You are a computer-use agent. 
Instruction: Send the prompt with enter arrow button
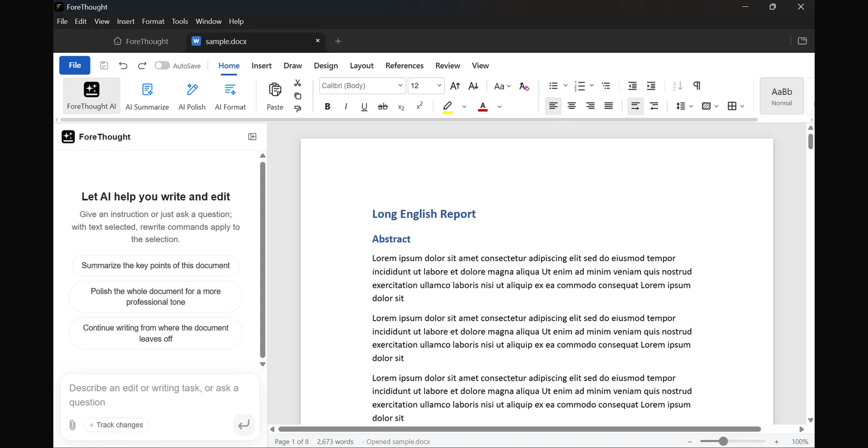244,425
